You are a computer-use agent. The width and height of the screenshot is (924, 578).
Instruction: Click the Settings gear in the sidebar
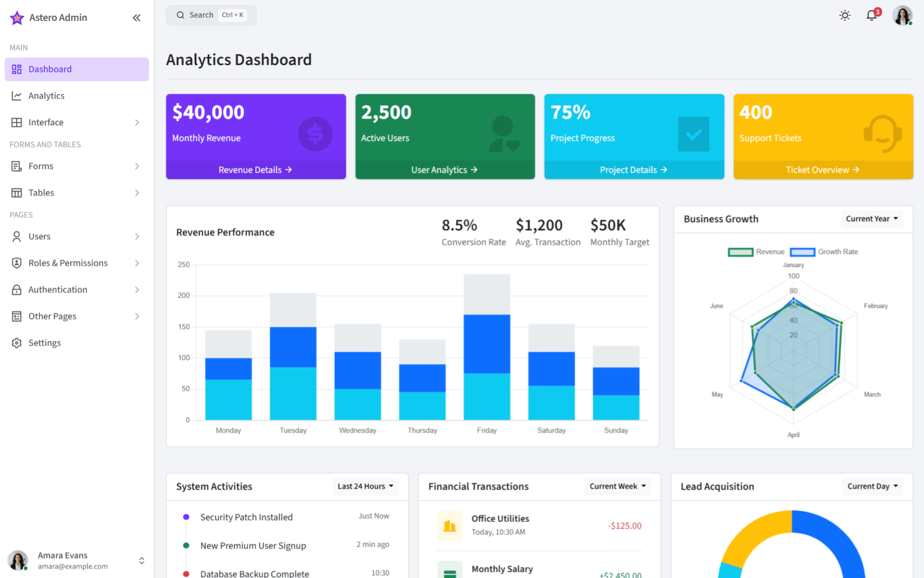(17, 343)
